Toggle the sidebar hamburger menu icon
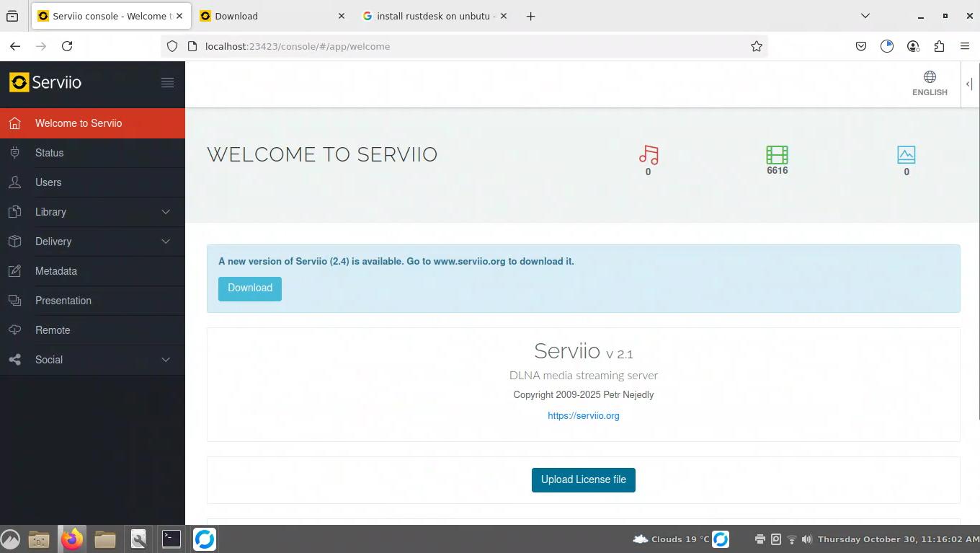 click(x=167, y=83)
